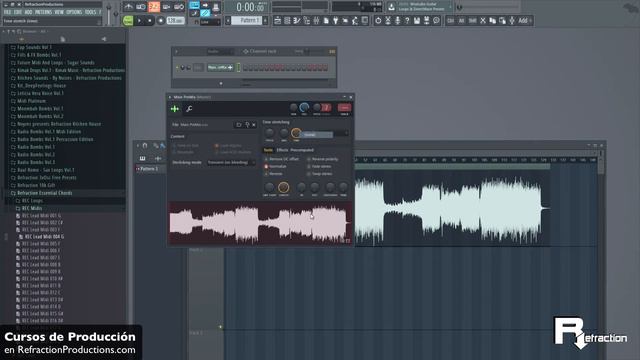Click the channel button in channel rack

[x=220, y=68]
